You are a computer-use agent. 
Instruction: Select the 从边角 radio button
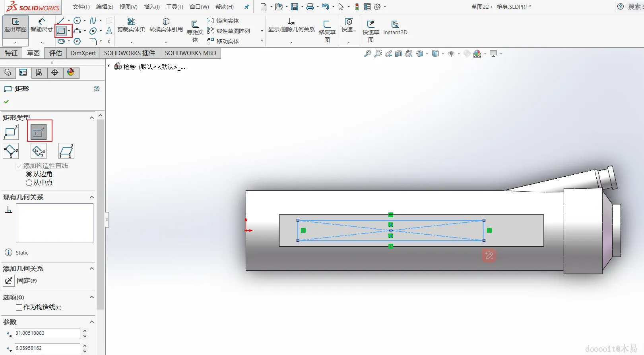[x=29, y=174]
